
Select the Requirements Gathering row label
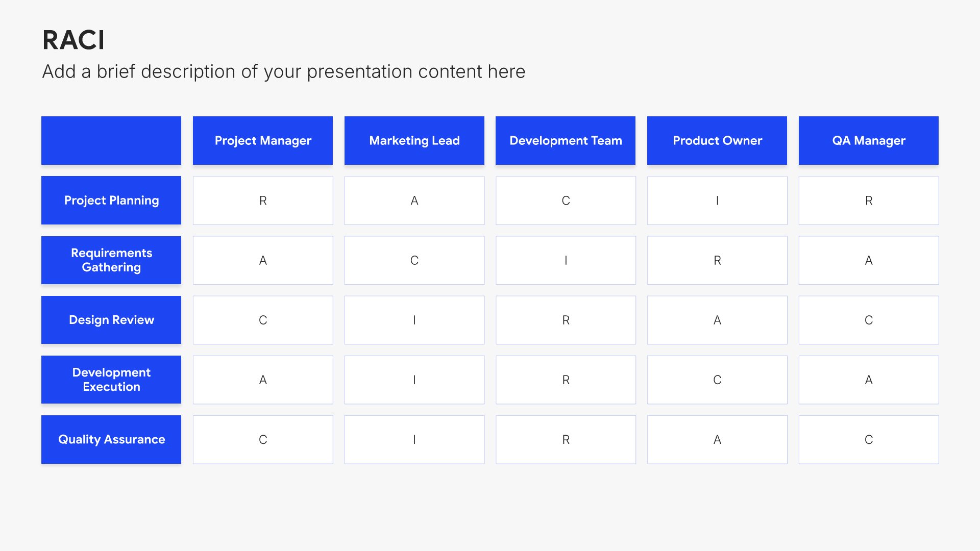(x=111, y=260)
